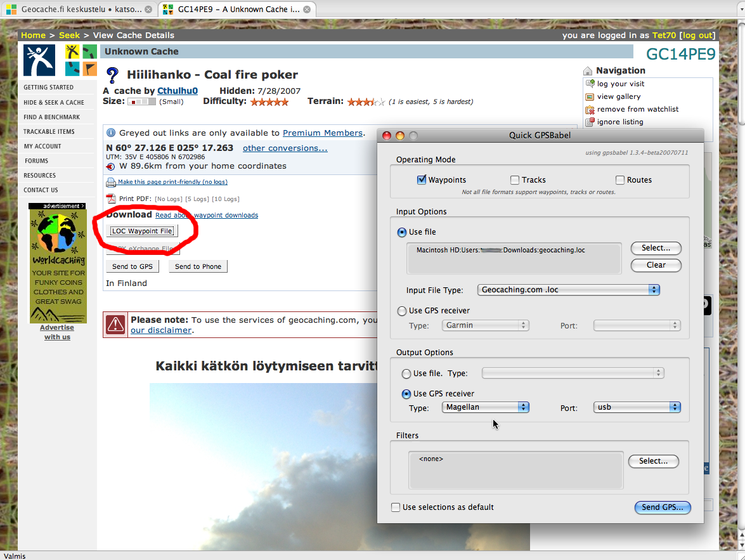Click the blue question mark Unknown Cache icon
745x560 pixels.
tap(112, 75)
